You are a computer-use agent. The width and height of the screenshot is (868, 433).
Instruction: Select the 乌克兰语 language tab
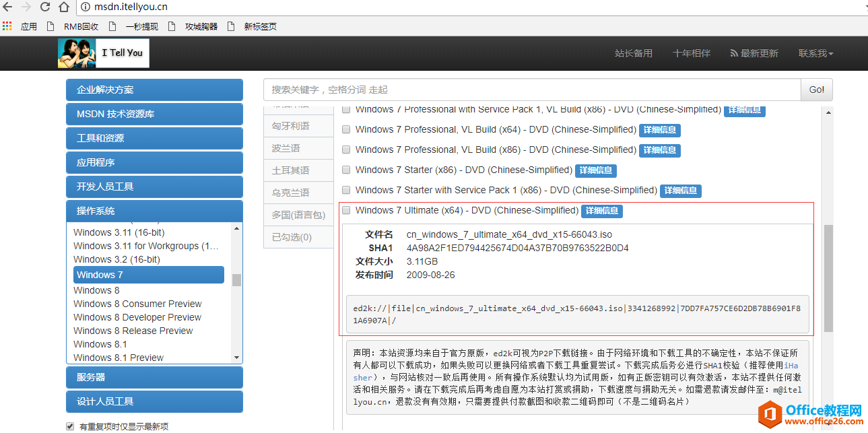click(x=298, y=193)
